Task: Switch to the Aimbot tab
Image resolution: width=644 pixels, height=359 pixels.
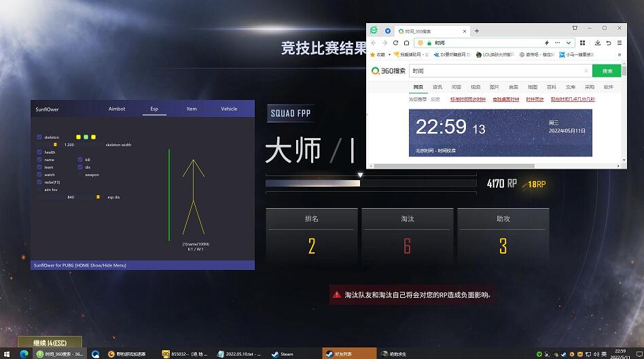Action: pyautogui.click(x=117, y=109)
